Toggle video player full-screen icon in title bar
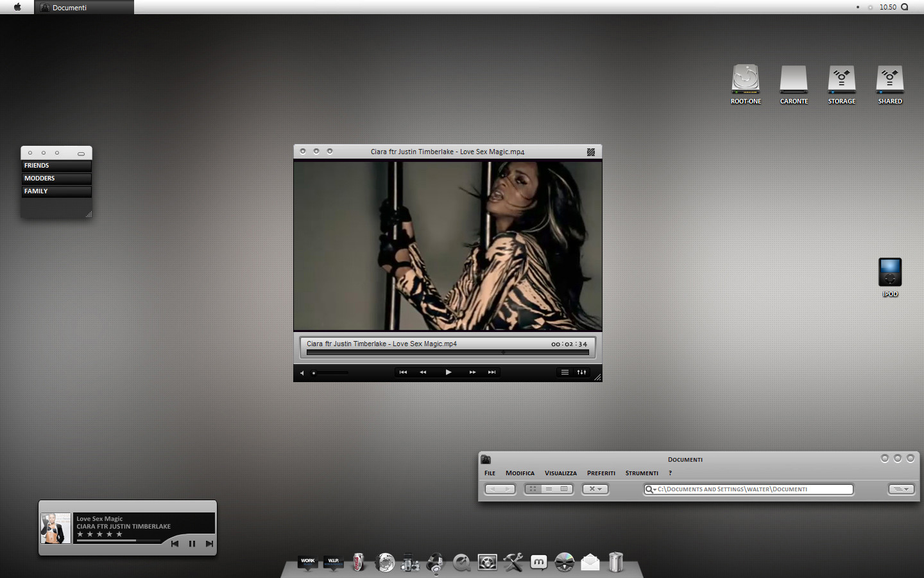Image resolution: width=924 pixels, height=578 pixels. click(591, 152)
